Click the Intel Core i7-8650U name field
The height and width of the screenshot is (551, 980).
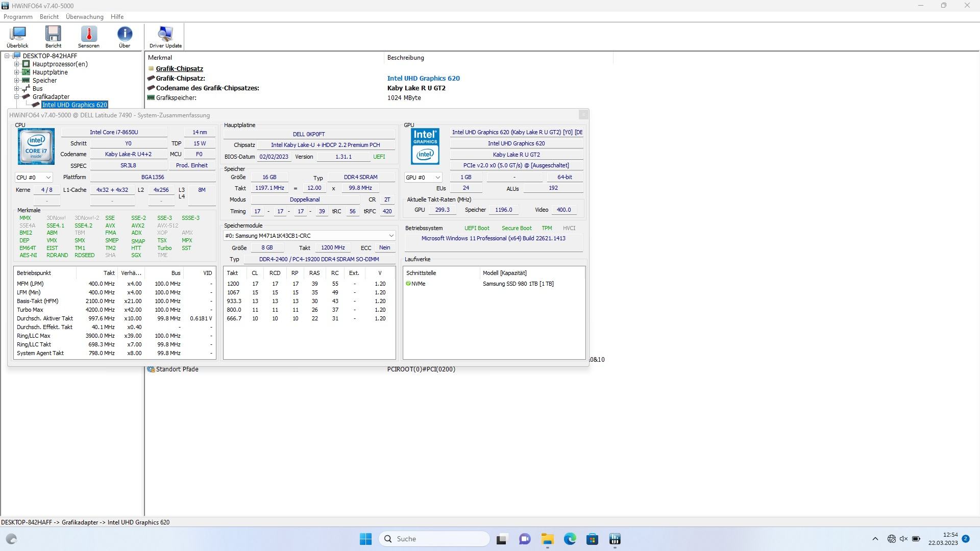(x=114, y=132)
